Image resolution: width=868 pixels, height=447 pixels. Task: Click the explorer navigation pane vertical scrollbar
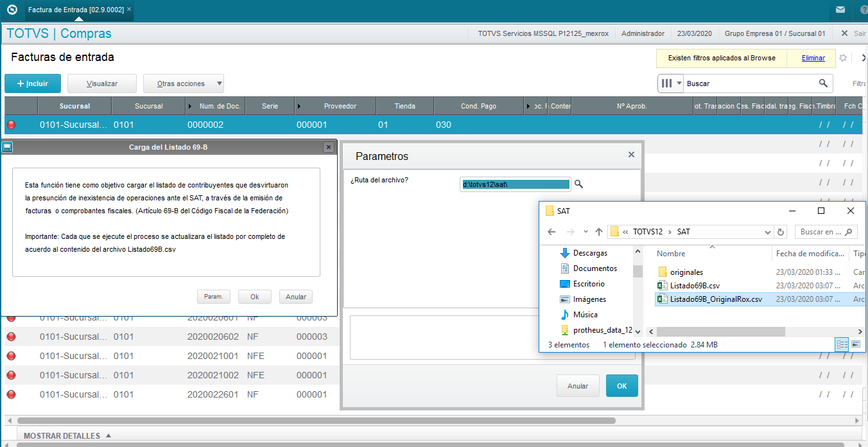coord(638,272)
